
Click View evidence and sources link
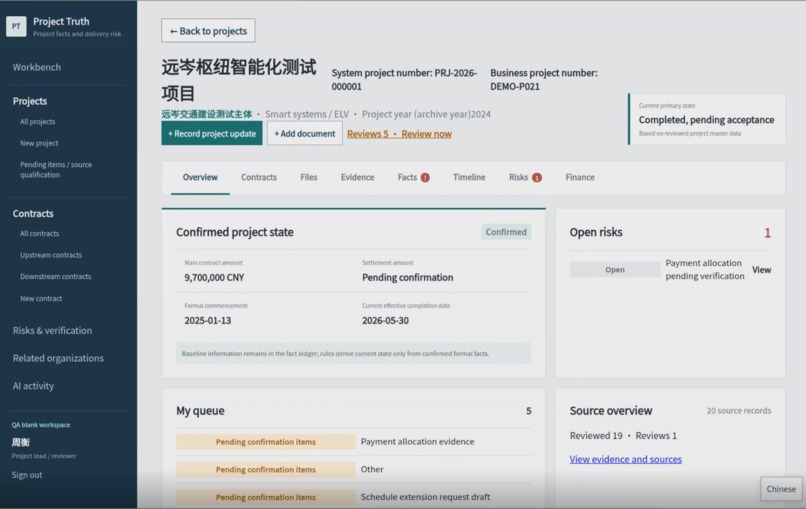(626, 459)
